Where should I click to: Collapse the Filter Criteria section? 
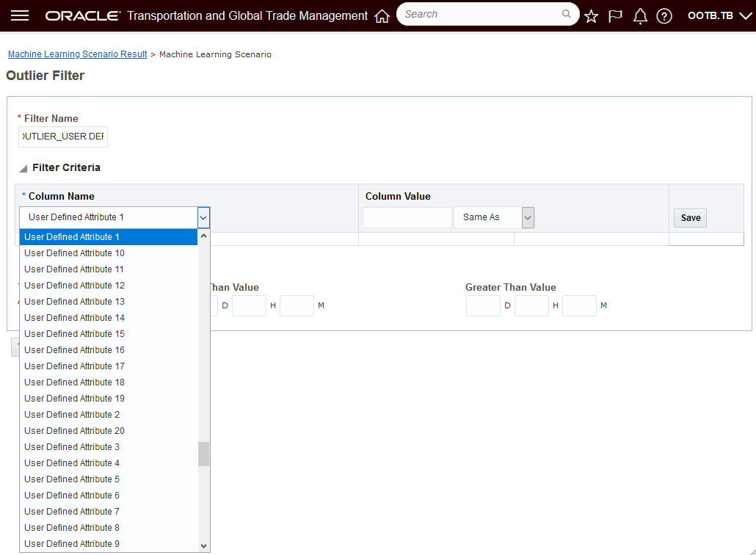[23, 168]
